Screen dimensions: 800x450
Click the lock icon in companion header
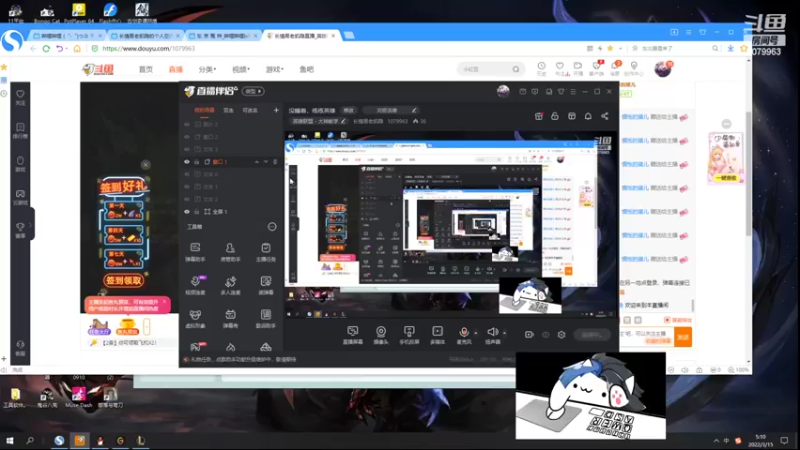point(555,116)
